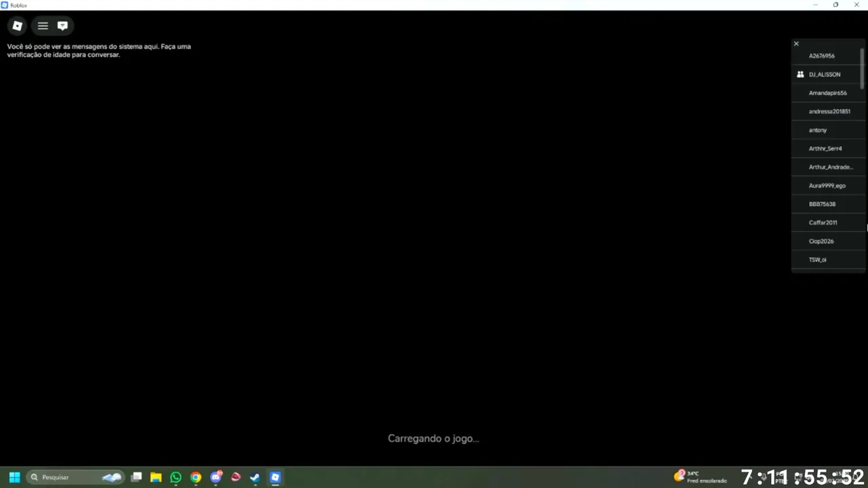868x488 pixels.
Task: Click the age verification system message
Action: click(99, 51)
